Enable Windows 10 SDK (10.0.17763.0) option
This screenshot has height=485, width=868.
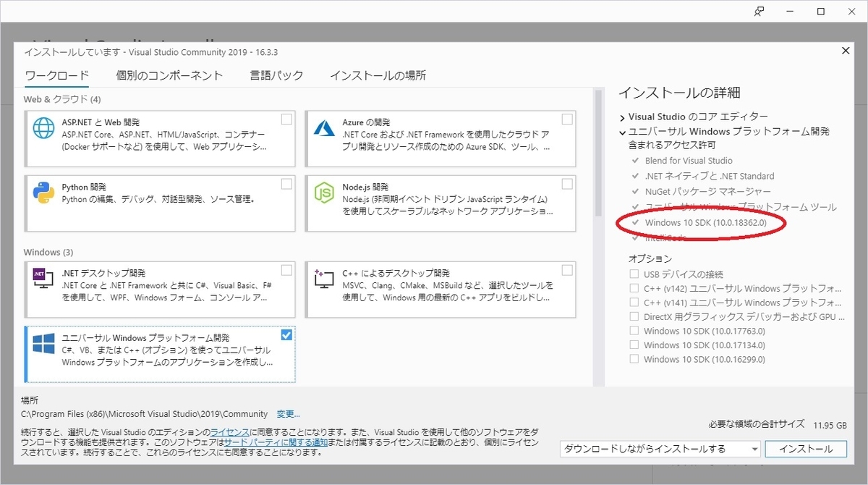pyautogui.click(x=634, y=331)
